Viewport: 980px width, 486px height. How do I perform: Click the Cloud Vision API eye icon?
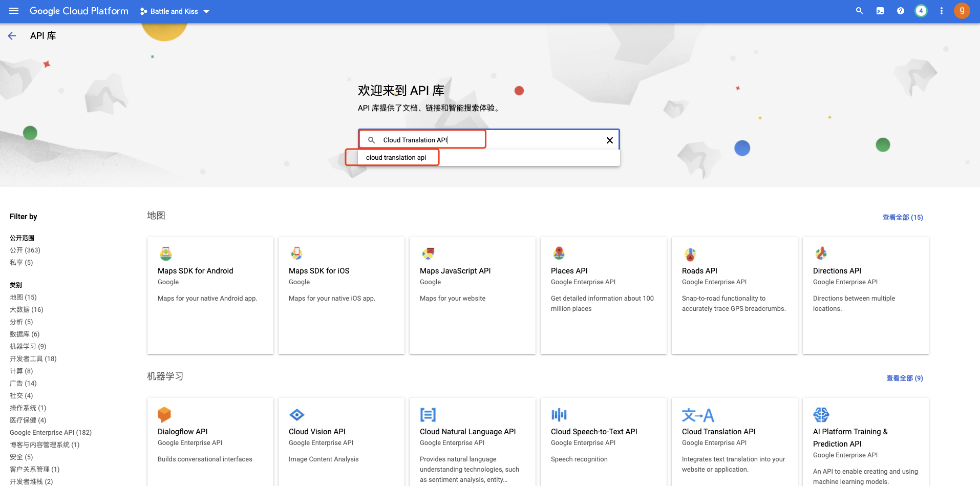pyautogui.click(x=297, y=414)
